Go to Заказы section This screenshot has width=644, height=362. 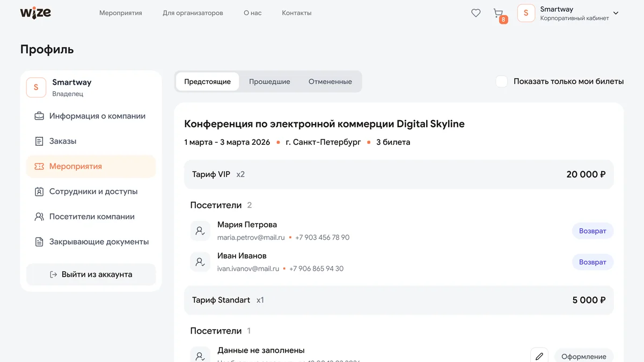(x=91, y=141)
